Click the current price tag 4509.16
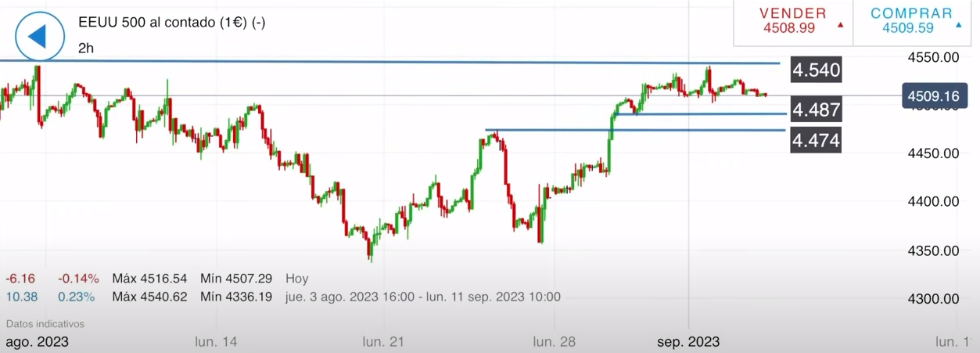Image resolution: width=980 pixels, height=353 pixels. [930, 96]
